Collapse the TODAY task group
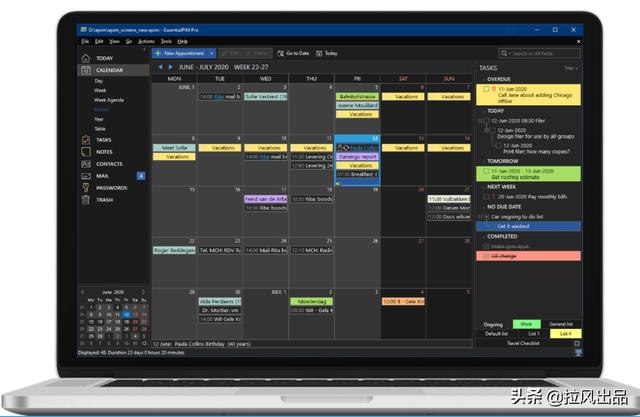Screen dimensions: 640x417 484,111
